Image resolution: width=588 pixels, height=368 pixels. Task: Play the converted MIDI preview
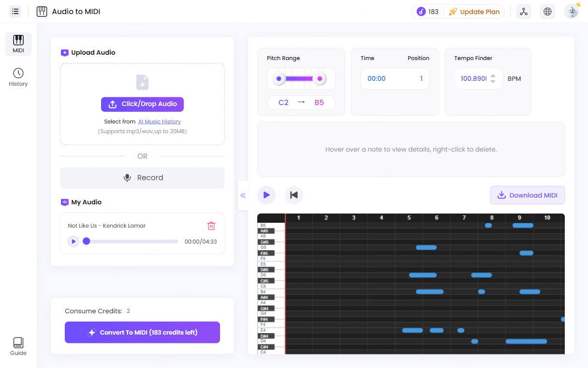tap(266, 195)
